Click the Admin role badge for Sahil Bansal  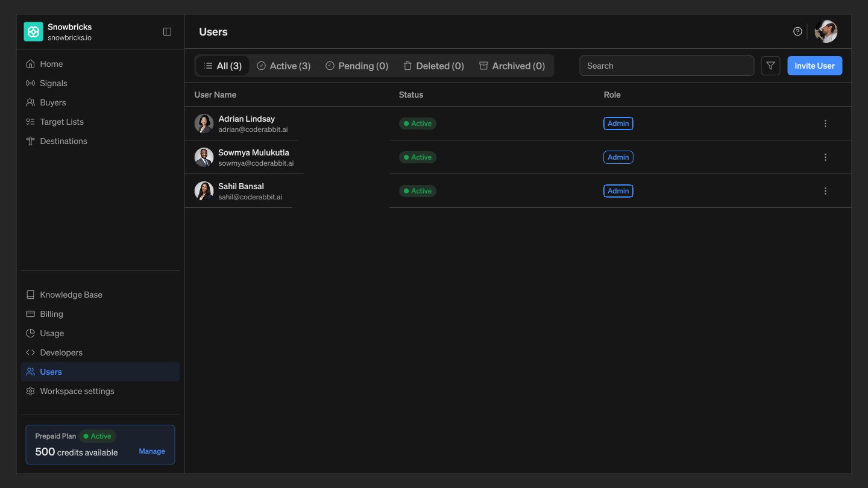pos(618,191)
